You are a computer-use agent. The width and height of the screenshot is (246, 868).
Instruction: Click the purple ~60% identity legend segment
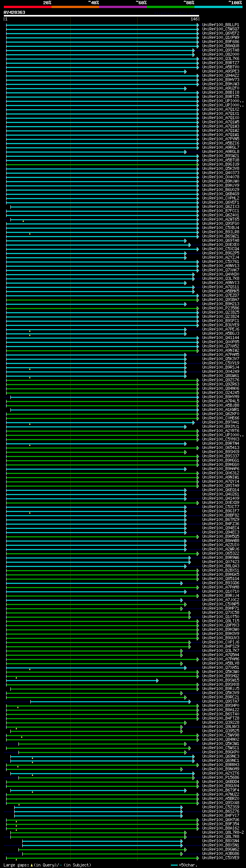tap(123, 7)
